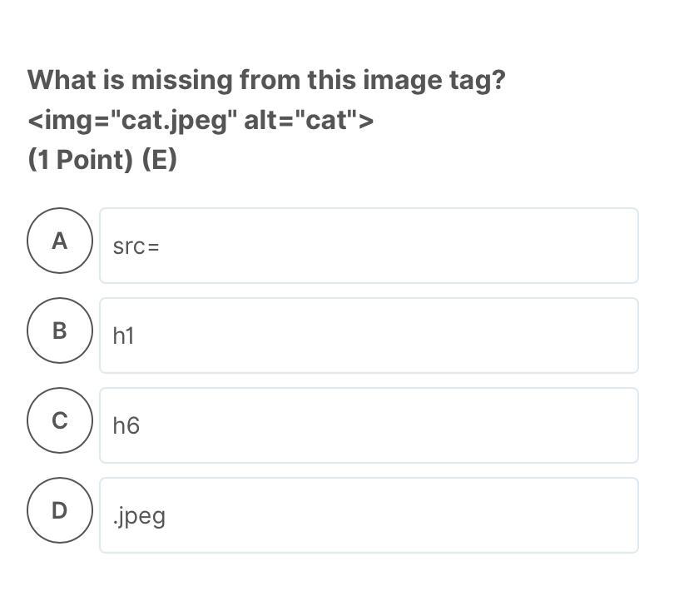The width and height of the screenshot is (689, 616).
Task: Click the alt="cat" attribute text
Action: [301, 121]
